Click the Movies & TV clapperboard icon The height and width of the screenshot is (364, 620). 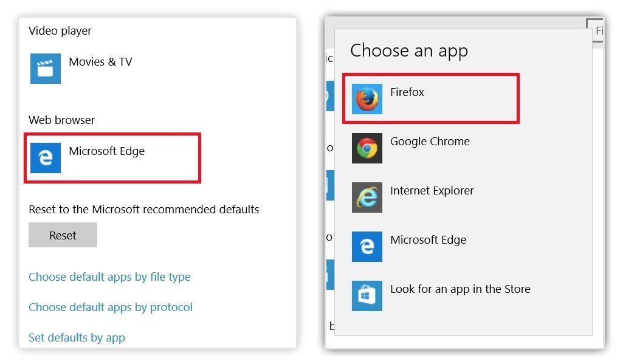(x=46, y=69)
